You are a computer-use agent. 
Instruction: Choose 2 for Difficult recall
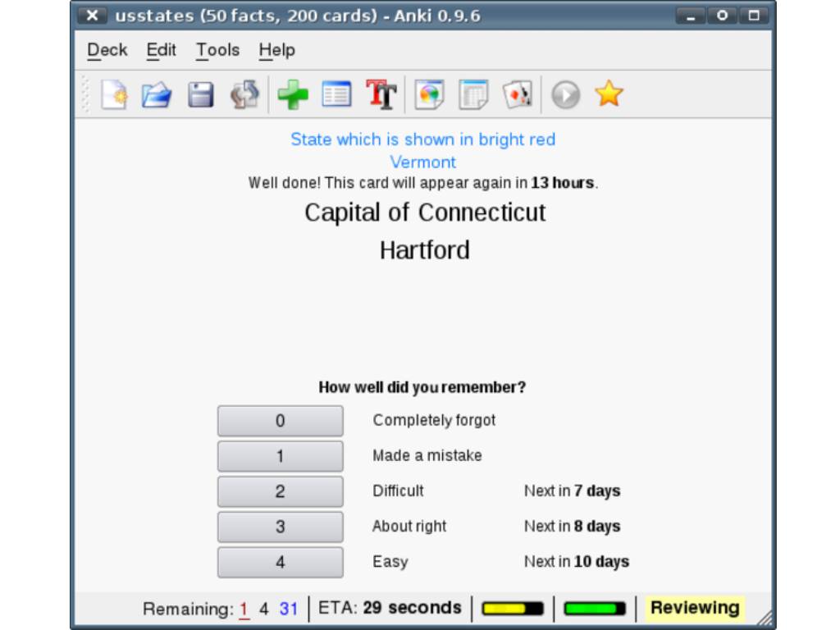[x=280, y=491]
